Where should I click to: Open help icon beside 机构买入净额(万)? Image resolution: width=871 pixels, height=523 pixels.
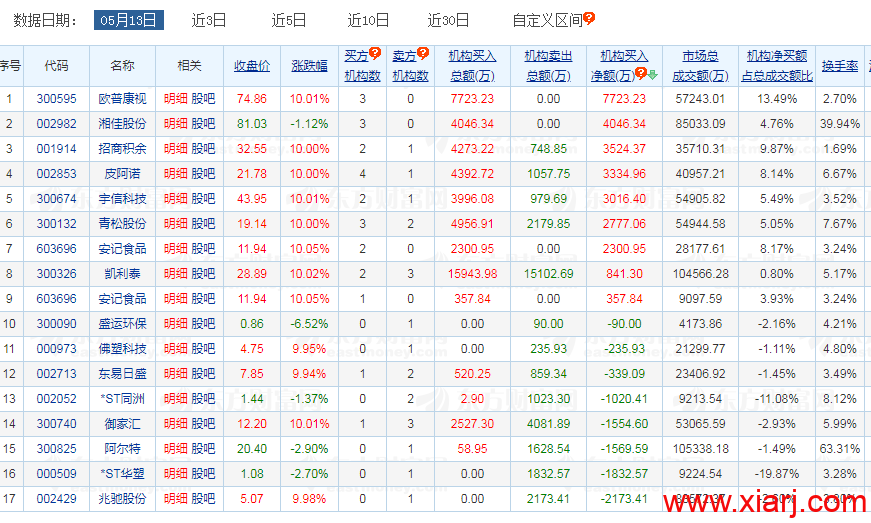point(640,73)
